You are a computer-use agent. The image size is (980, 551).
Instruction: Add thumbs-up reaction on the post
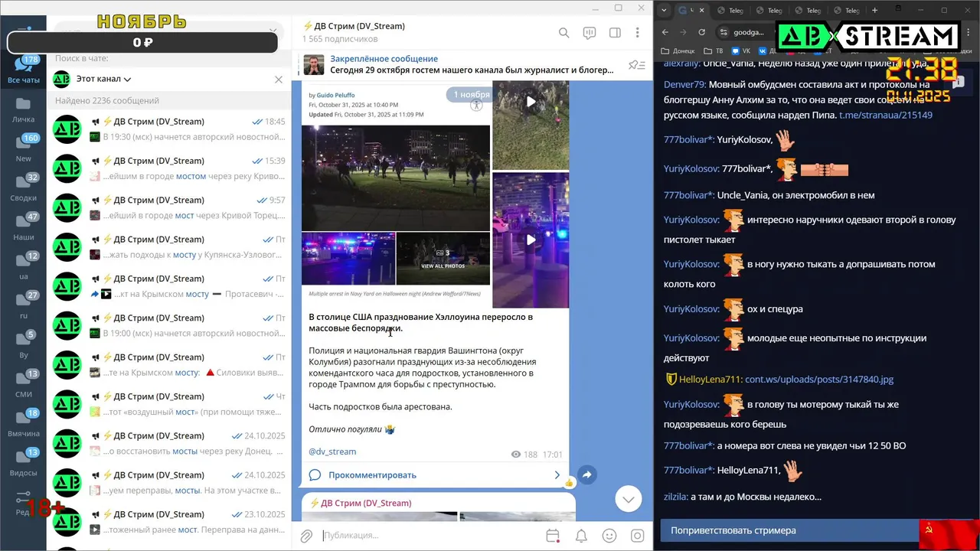[569, 482]
